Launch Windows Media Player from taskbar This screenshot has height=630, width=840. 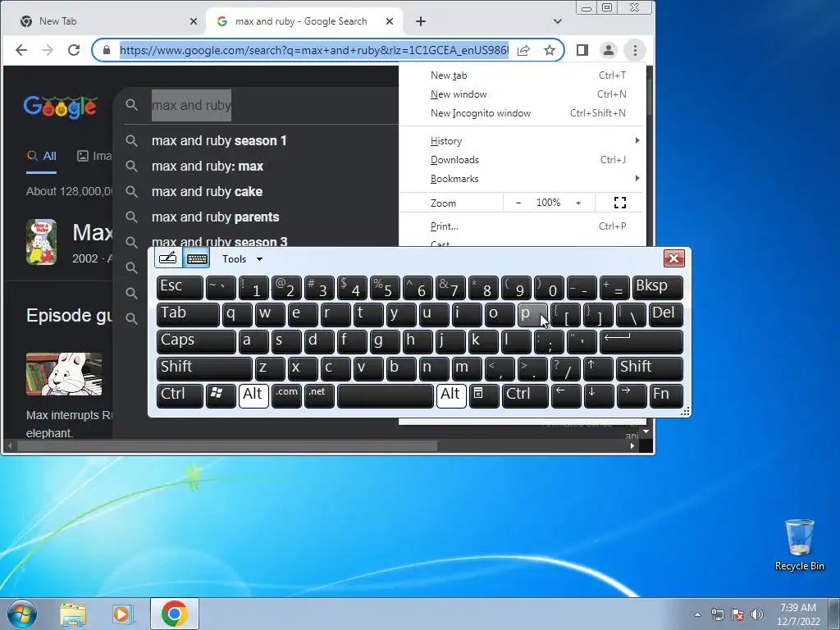point(121,614)
